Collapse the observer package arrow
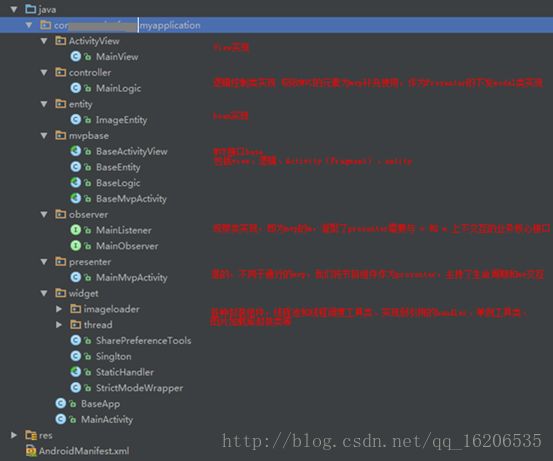Image resolution: width=553 pixels, height=461 pixels. pos(44,214)
